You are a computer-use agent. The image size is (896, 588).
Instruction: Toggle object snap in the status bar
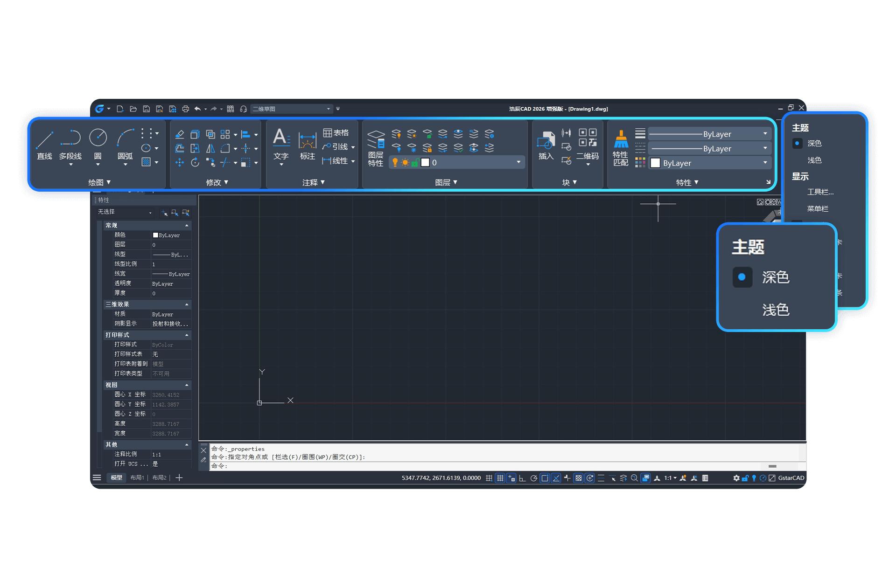545,478
